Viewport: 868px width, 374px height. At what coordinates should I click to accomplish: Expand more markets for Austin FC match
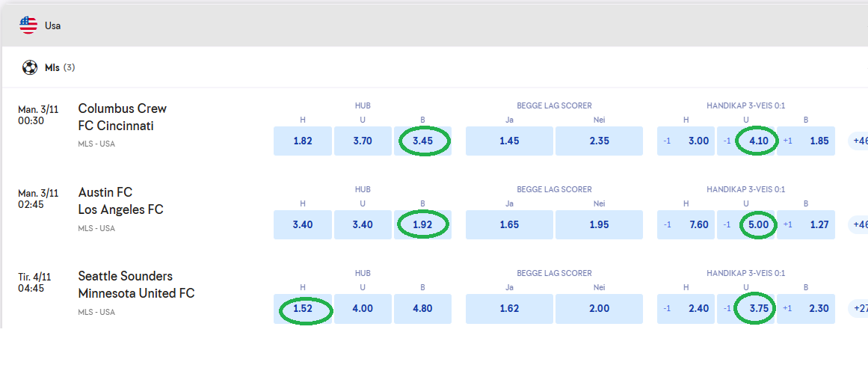857,224
